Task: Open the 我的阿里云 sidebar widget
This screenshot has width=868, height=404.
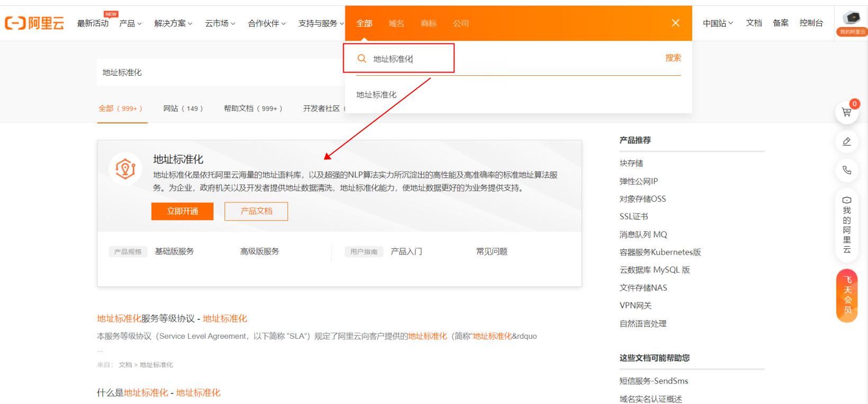Action: (847, 225)
